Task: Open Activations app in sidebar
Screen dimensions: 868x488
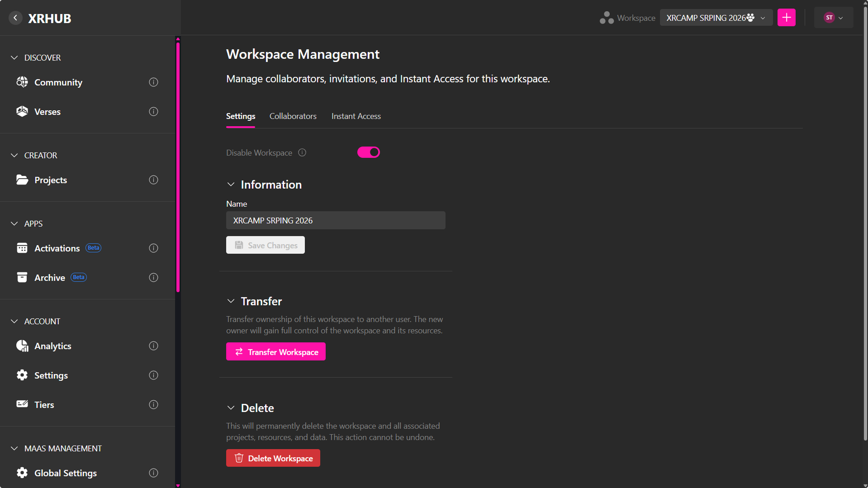Action: (57, 248)
